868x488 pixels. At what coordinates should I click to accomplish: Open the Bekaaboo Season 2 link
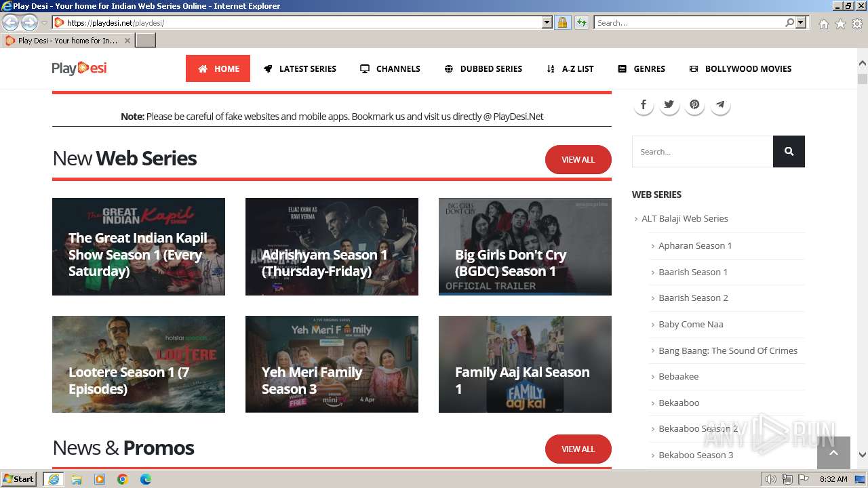698,428
